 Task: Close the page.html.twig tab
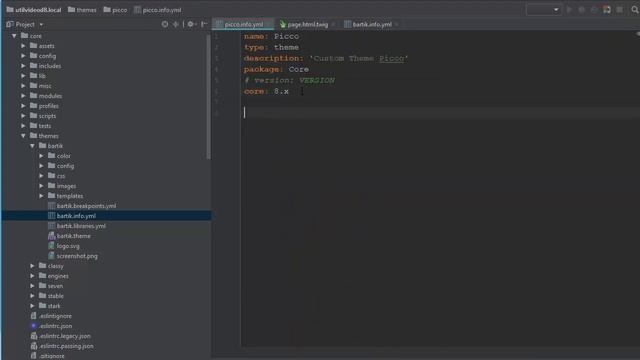(333, 25)
